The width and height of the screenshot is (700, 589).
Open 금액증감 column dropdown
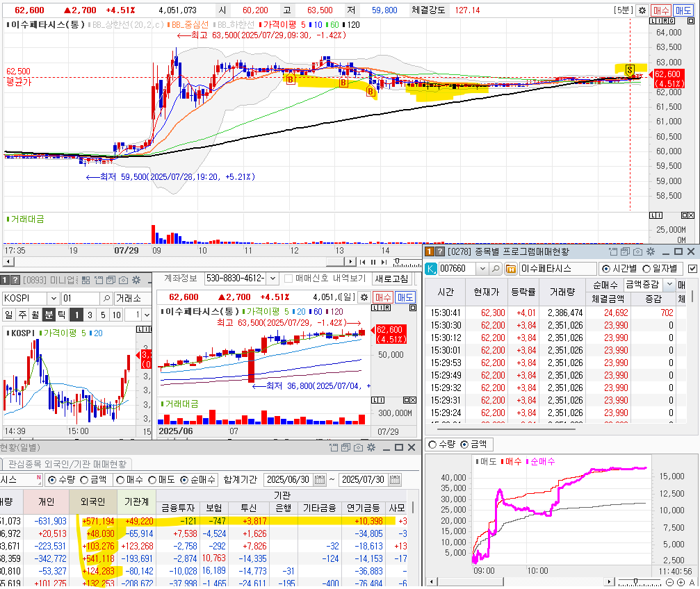click(x=669, y=284)
